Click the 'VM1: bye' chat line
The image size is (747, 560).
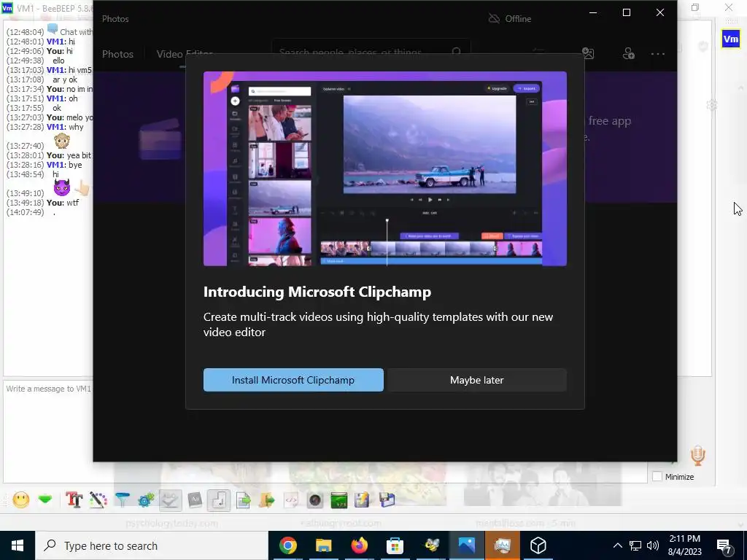tap(64, 165)
